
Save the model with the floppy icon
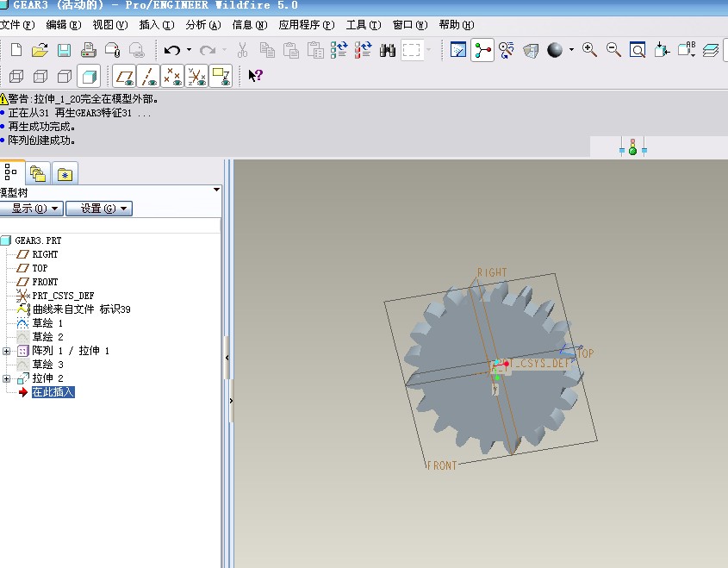(x=64, y=50)
